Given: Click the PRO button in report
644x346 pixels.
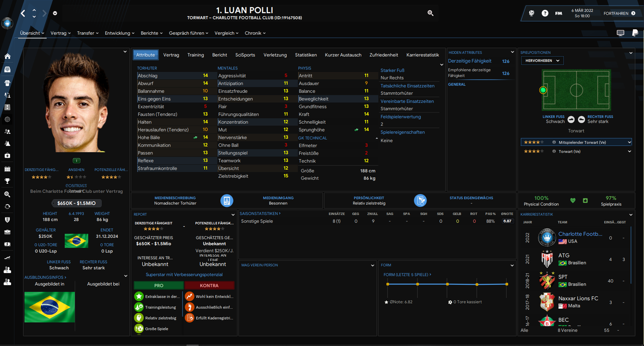Looking at the screenshot, I should point(158,285).
